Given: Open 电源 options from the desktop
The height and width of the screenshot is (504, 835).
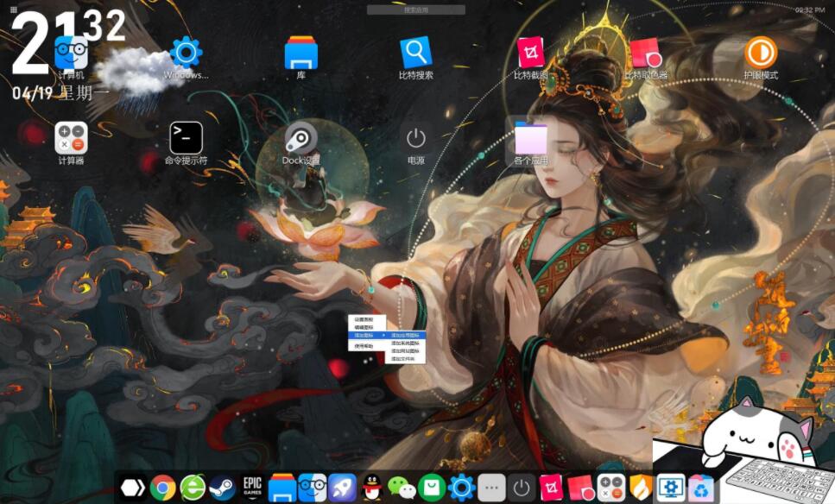Looking at the screenshot, I should tap(414, 140).
